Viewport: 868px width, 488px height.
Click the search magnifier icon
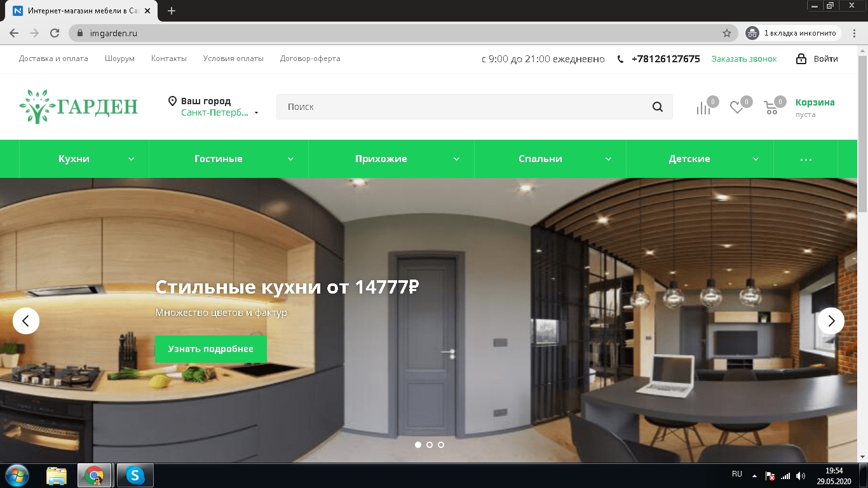point(658,107)
